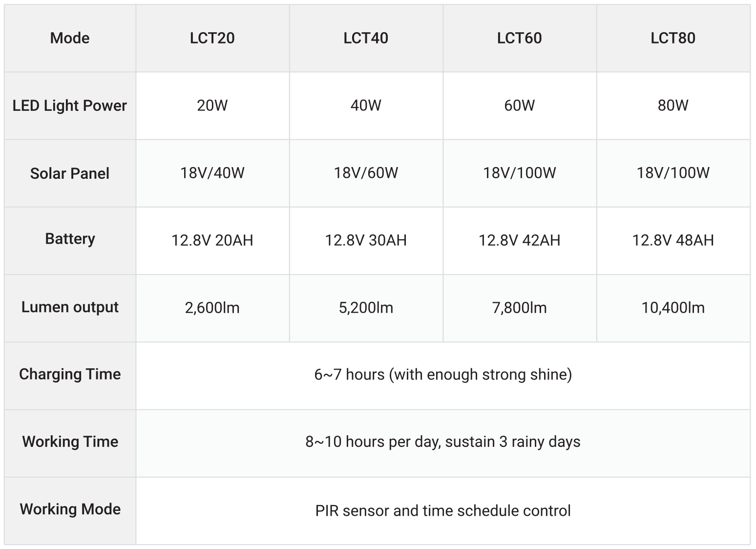Click the 6~7 hours charging time text
756x549 pixels.
pos(443,375)
